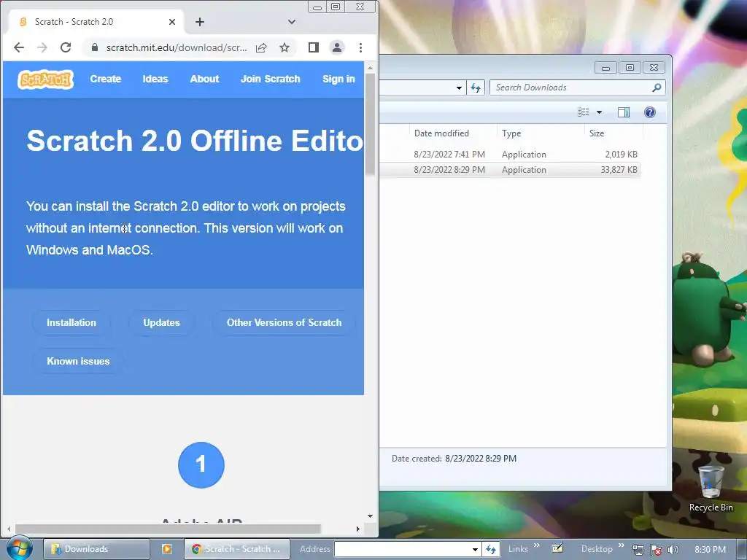Sort by Type column in Explorer
Screen dimensions: 747x560
(541, 133)
